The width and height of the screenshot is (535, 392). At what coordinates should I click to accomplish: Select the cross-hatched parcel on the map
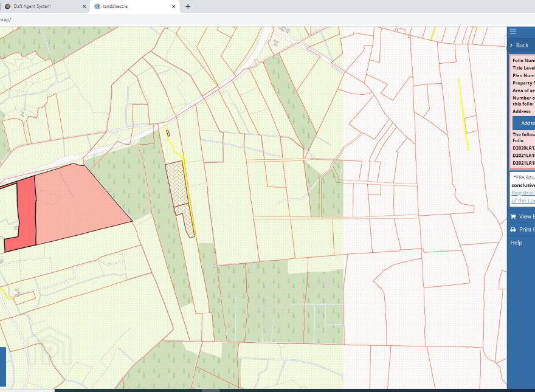177,184
